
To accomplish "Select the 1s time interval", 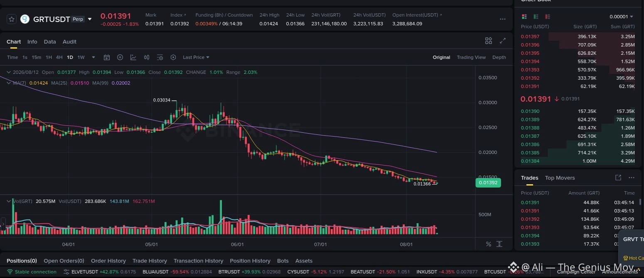I will pyautogui.click(x=25, y=57).
